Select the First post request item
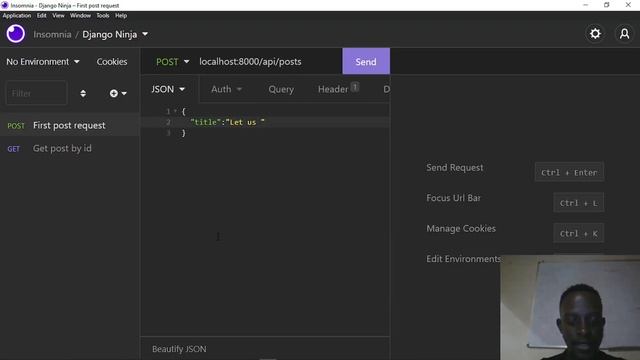This screenshot has height=360, width=640. point(70,125)
